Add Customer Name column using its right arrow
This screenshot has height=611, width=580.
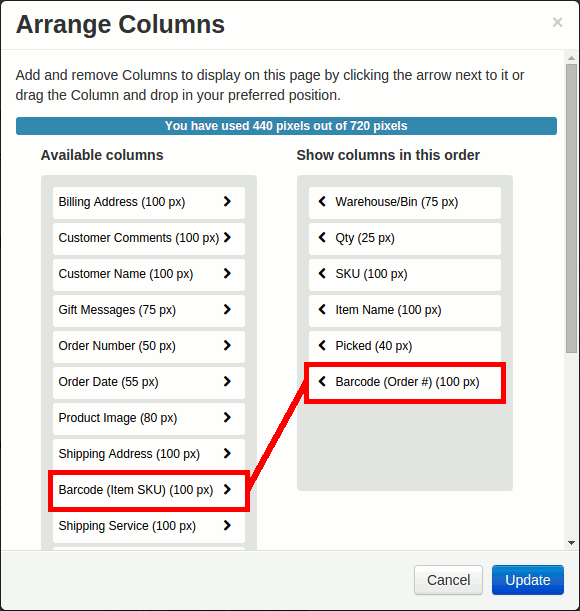[x=227, y=274]
